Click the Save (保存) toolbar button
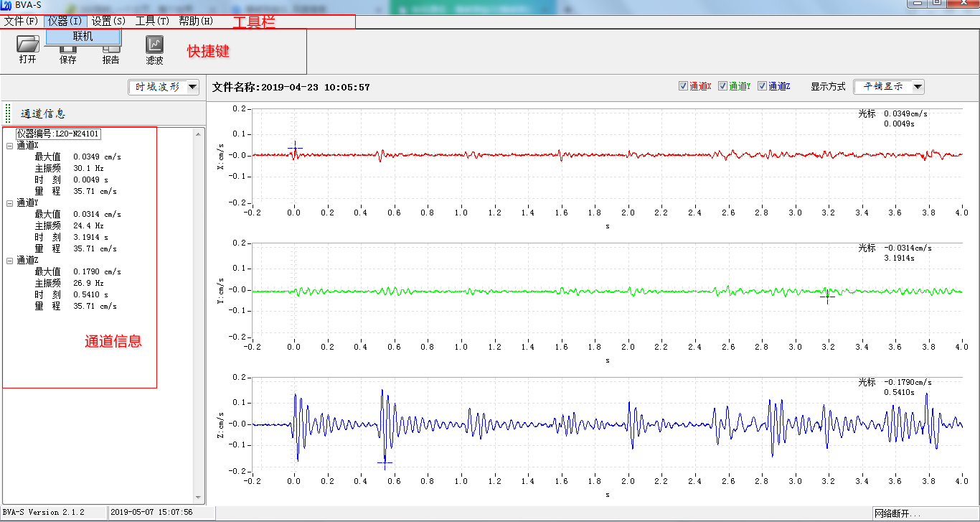Image resolution: width=980 pixels, height=522 pixels. click(68, 55)
